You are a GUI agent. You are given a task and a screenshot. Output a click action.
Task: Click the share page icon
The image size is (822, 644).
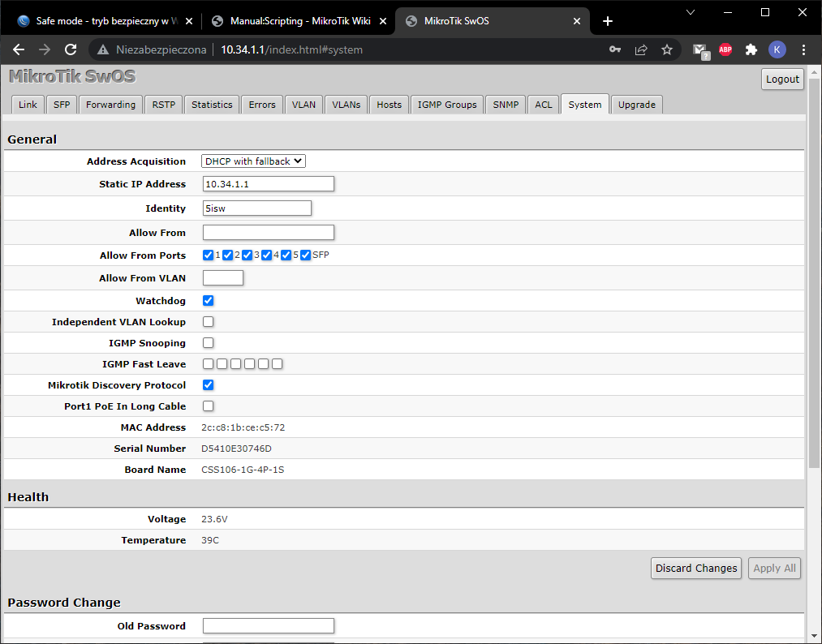click(x=640, y=49)
